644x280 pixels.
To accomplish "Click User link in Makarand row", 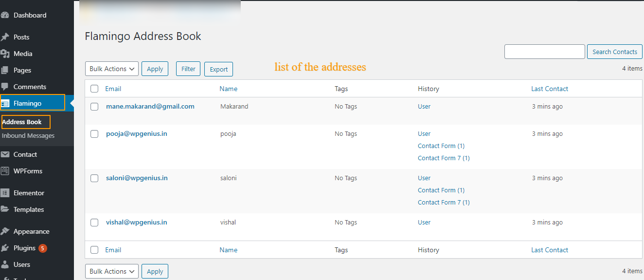I will point(424,106).
